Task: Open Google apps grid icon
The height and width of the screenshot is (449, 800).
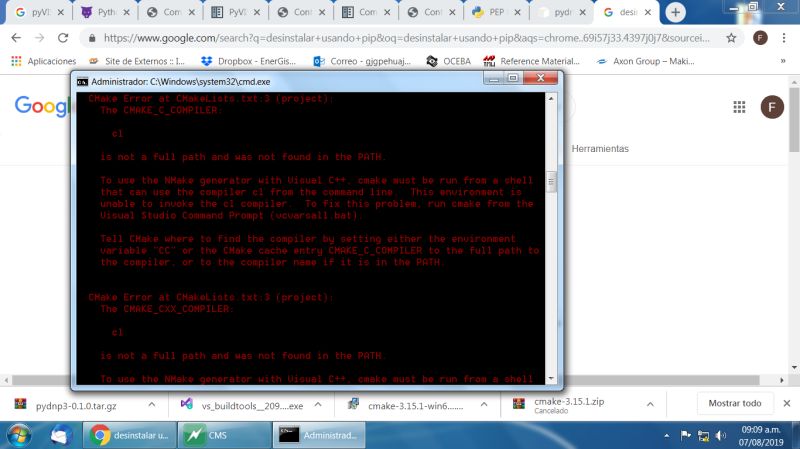Action: [x=739, y=107]
